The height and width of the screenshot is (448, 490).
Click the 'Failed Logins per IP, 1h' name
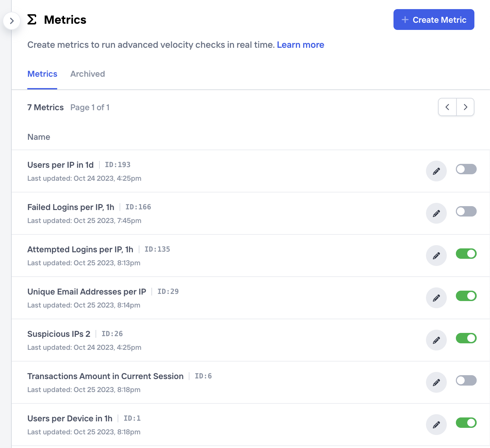71,207
